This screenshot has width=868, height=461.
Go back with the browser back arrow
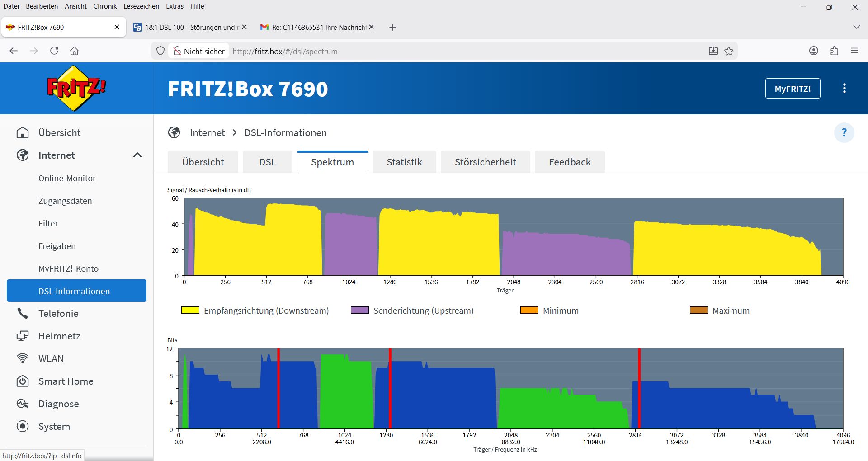14,51
